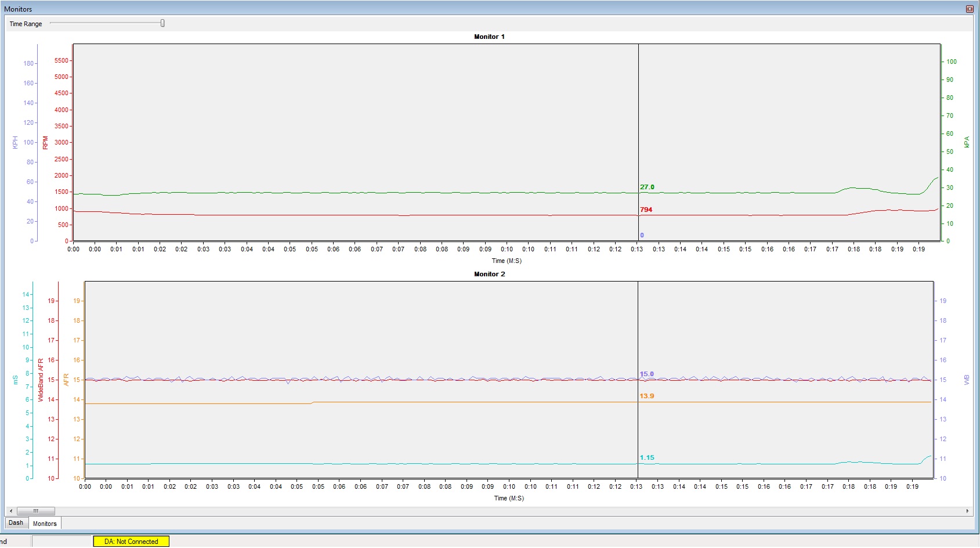The image size is (980, 548).
Task: Click the Monitor 1 chart title
Action: [x=489, y=37]
